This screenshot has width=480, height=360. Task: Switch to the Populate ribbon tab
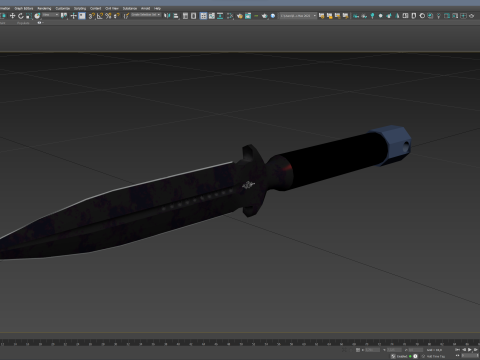[x=23, y=23]
